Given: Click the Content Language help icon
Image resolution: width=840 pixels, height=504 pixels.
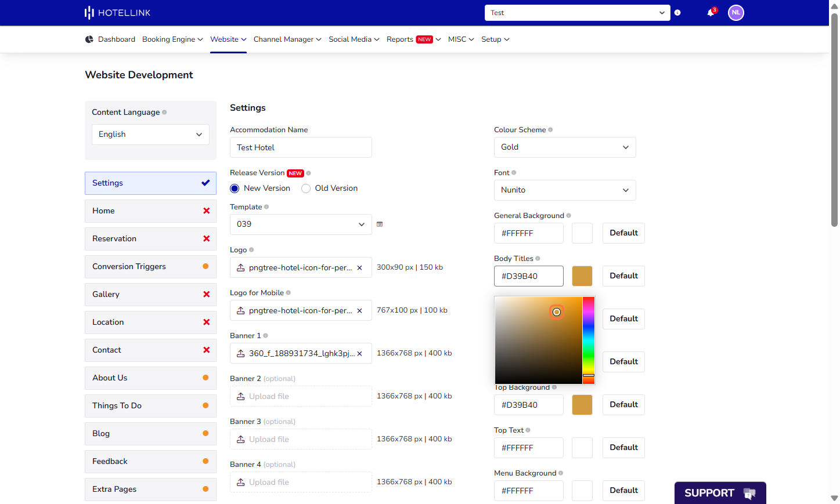Looking at the screenshot, I should (164, 113).
